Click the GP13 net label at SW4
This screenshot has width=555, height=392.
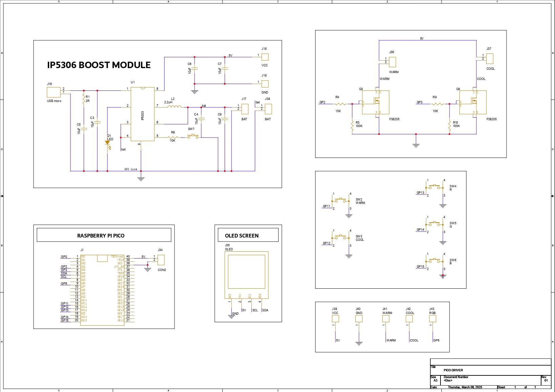[x=420, y=193]
